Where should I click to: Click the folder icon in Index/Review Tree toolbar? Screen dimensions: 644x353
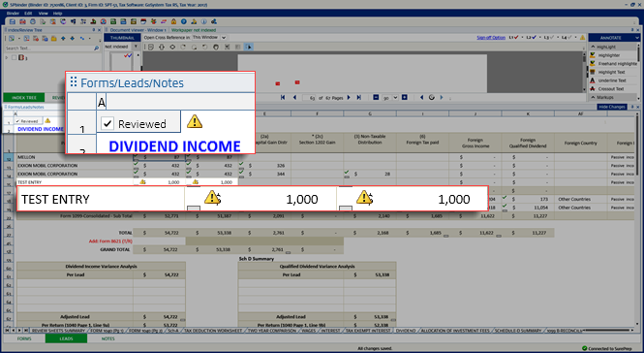pyautogui.click(x=54, y=38)
